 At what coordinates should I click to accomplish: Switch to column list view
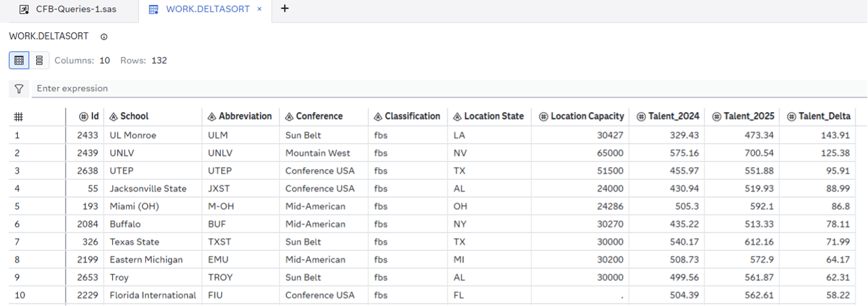click(x=39, y=61)
